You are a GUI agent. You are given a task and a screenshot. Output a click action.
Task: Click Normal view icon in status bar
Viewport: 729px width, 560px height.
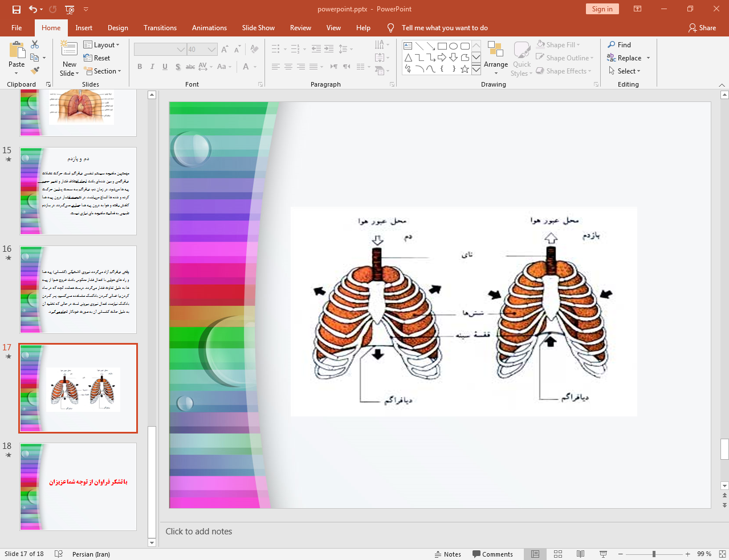[535, 554]
